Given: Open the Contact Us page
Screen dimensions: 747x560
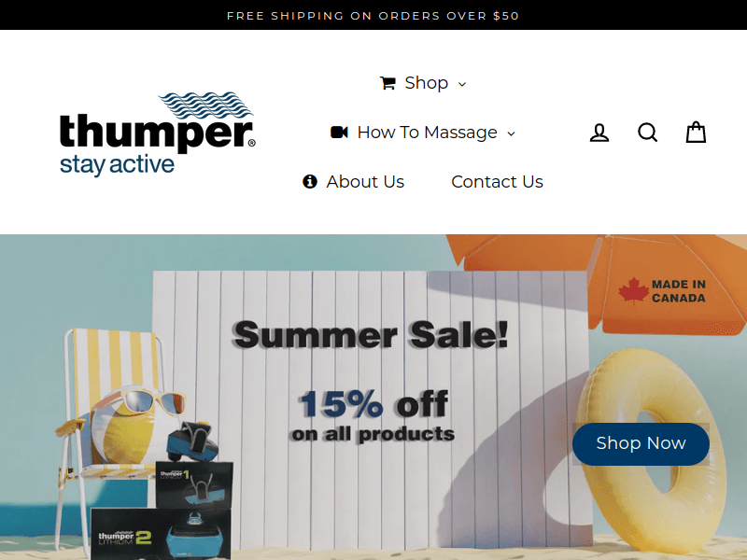Looking at the screenshot, I should (x=497, y=181).
